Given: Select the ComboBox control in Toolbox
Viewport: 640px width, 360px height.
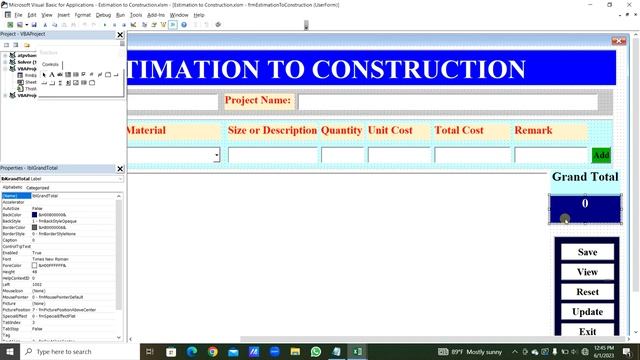Looking at the screenshot, I should [x=68, y=75].
